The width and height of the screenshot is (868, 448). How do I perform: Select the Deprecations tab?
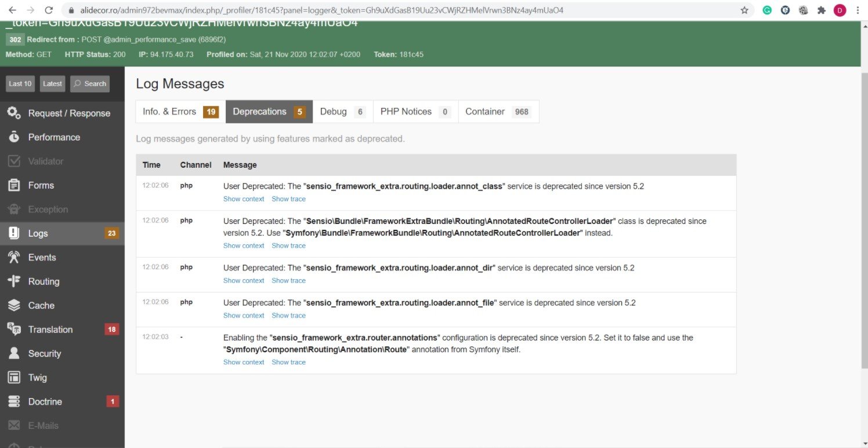pyautogui.click(x=269, y=112)
